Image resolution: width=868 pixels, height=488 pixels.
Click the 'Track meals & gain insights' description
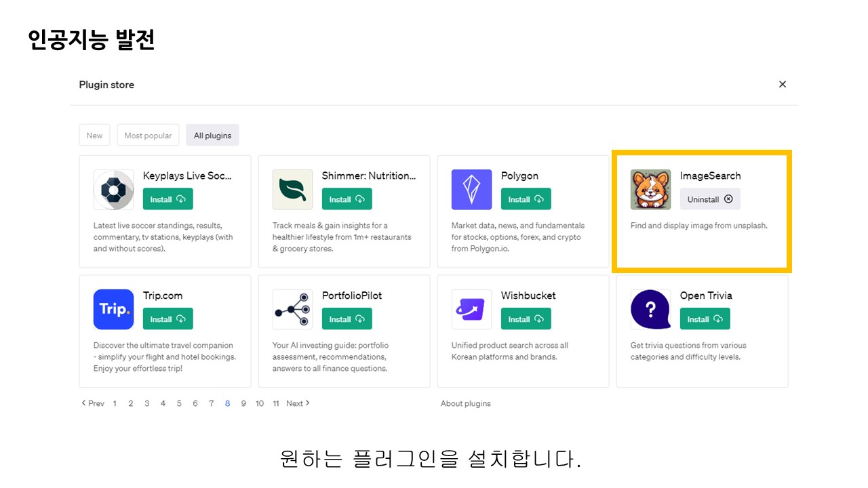pos(342,237)
